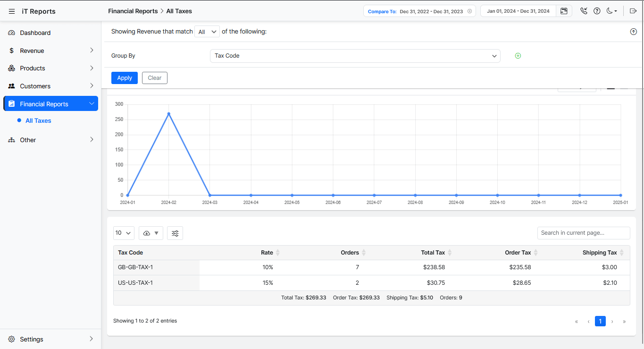644x349 pixels.
Task: Open the help question mark icon
Action: (597, 11)
